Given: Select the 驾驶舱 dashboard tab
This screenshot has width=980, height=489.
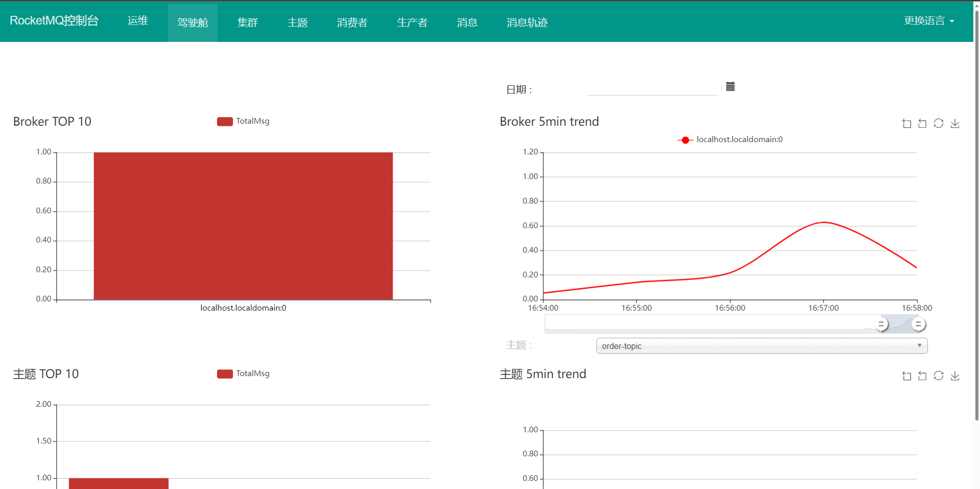Looking at the screenshot, I should [193, 22].
